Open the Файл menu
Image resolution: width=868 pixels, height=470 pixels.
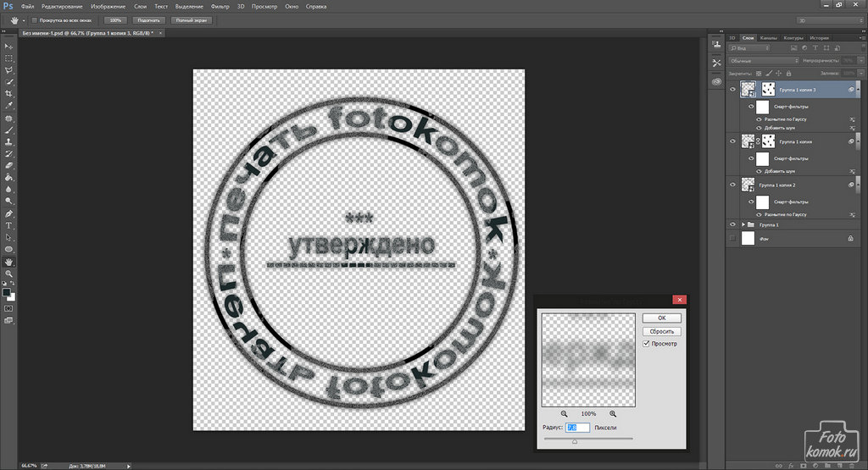(27, 7)
